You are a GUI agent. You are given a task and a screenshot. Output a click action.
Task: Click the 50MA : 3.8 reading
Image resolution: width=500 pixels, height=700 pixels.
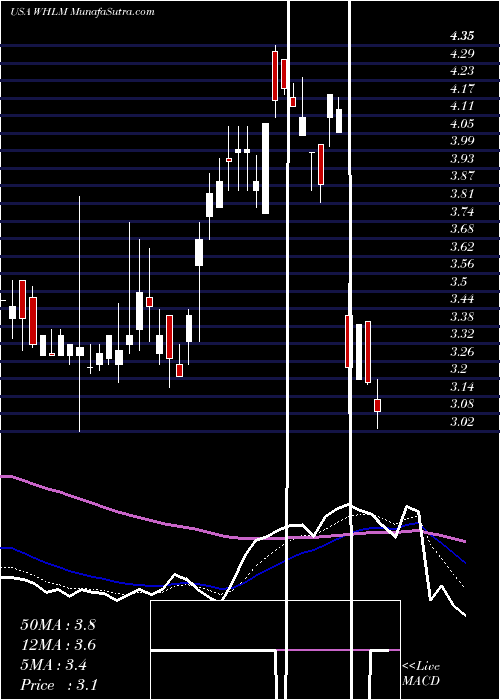pyautogui.click(x=58, y=625)
